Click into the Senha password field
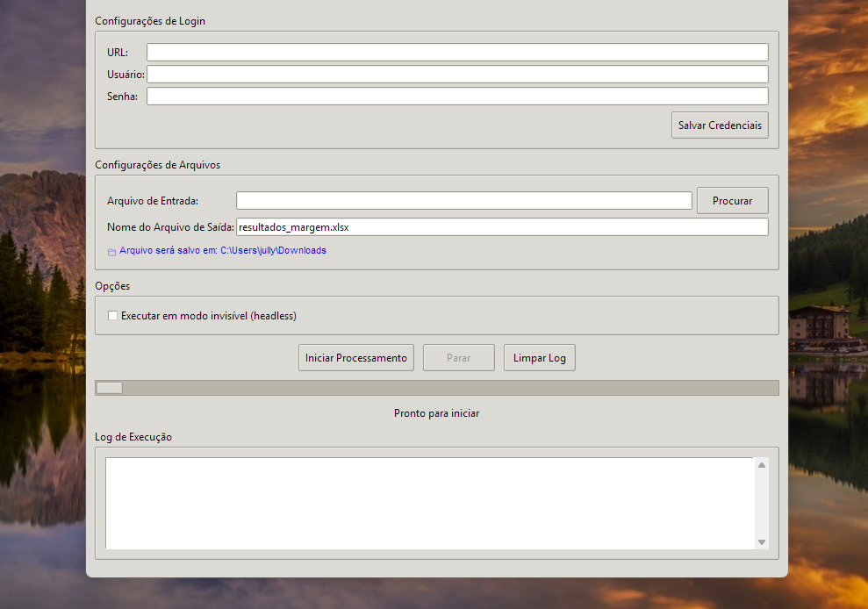 [457, 97]
